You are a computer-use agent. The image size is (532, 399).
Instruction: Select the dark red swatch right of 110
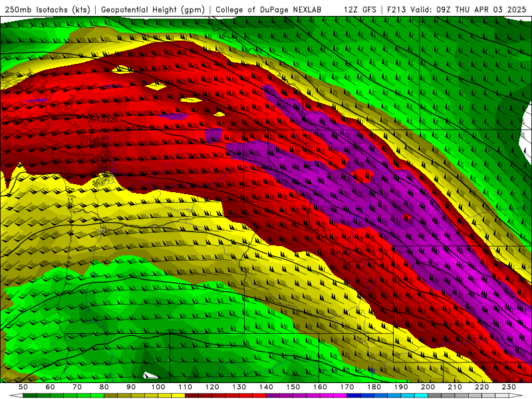[x=192, y=395]
